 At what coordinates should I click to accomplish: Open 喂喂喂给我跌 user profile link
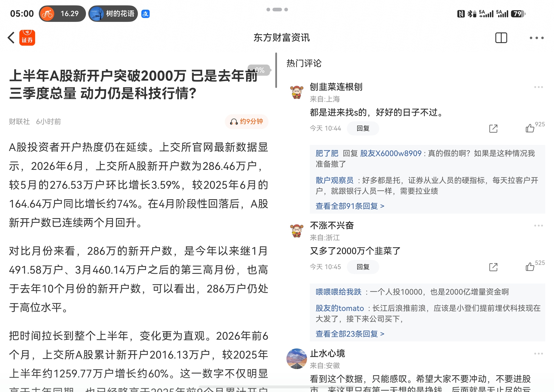tap(338, 292)
